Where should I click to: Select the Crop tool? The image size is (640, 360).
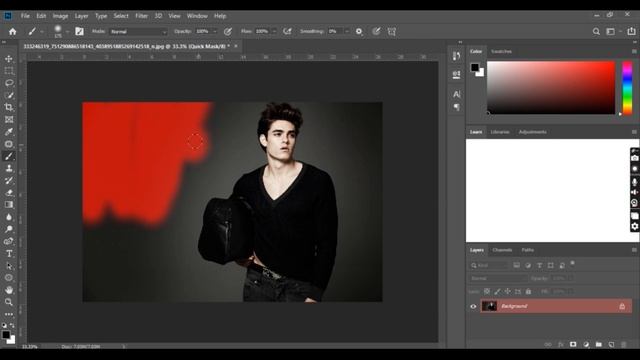click(9, 107)
